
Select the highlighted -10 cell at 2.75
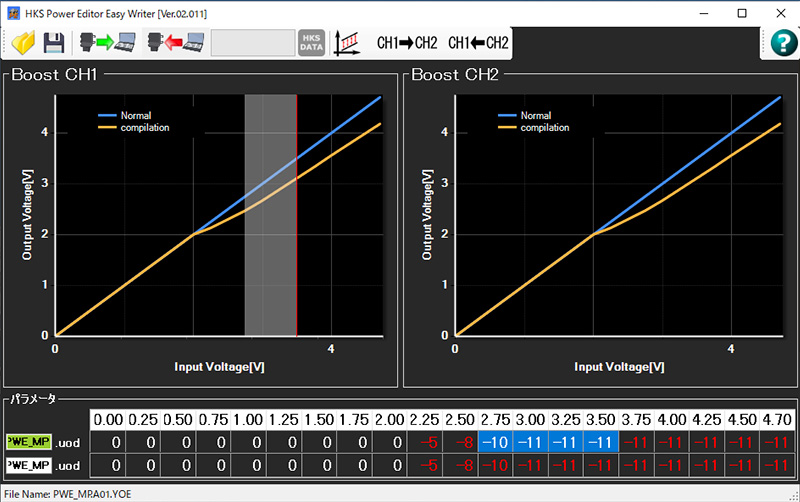(x=495, y=442)
